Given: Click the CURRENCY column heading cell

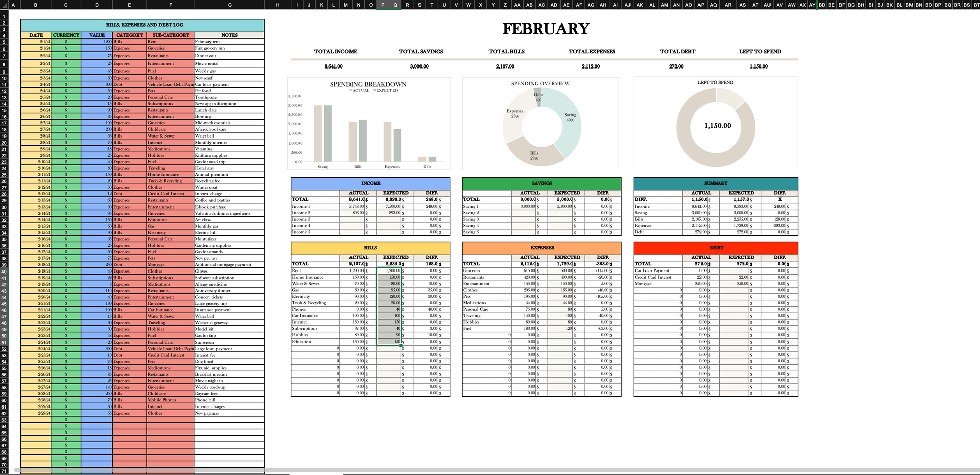Looking at the screenshot, I should click(x=66, y=35).
